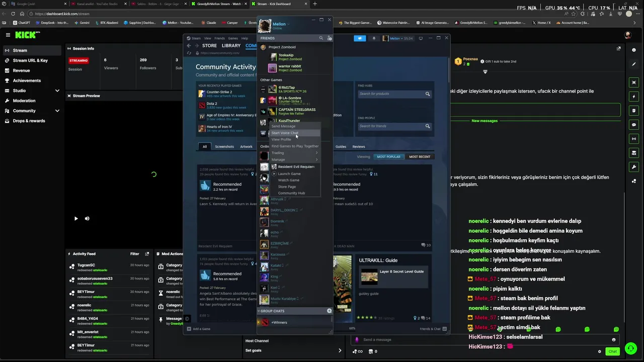The image size is (644, 362).
Task: Open the Steam View menu
Action: pyautogui.click(x=207, y=38)
